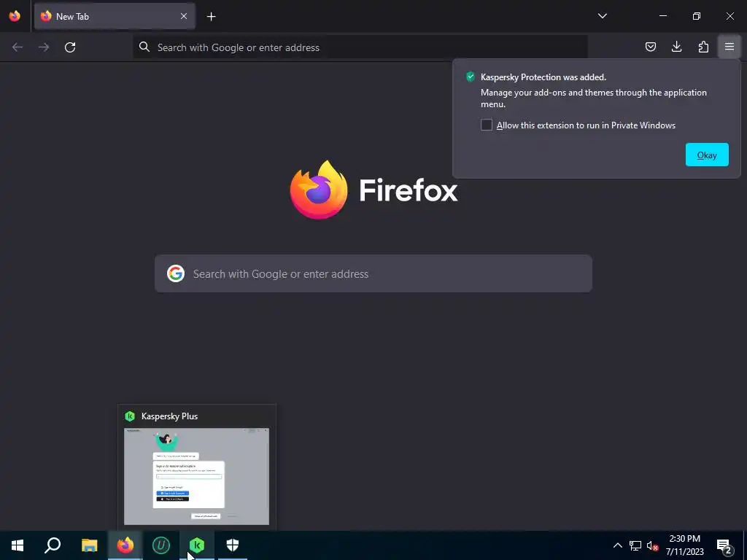The image size is (747, 560).
Task: Open File Explorer from the taskbar
Action: coord(89,545)
